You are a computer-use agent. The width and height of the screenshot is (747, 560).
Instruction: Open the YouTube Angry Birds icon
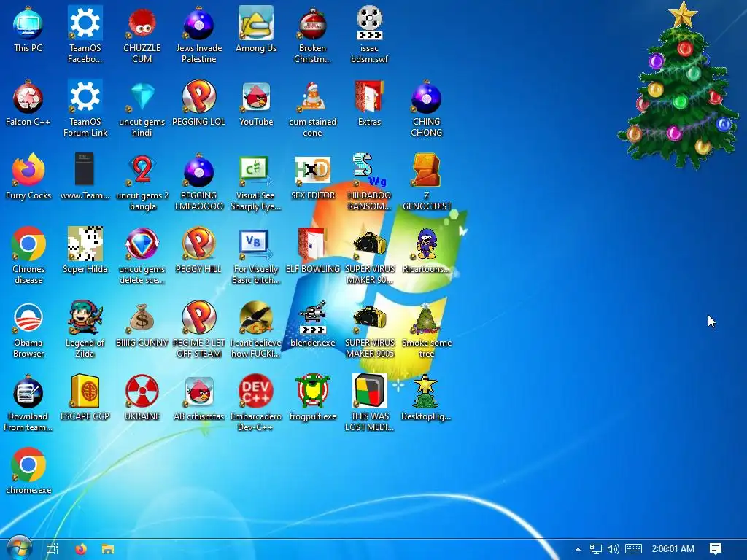tap(256, 104)
